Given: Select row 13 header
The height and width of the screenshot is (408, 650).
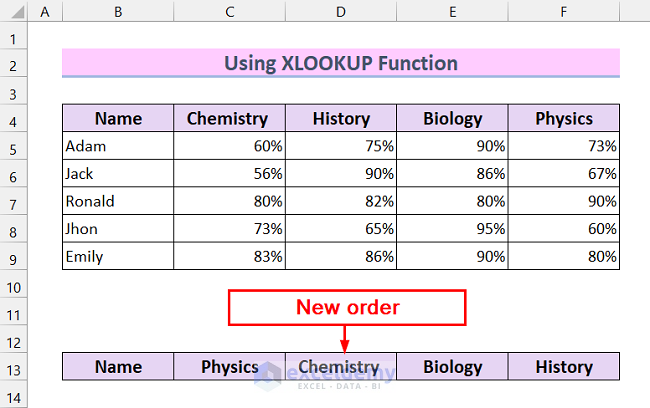Looking at the screenshot, I should 14,366.
